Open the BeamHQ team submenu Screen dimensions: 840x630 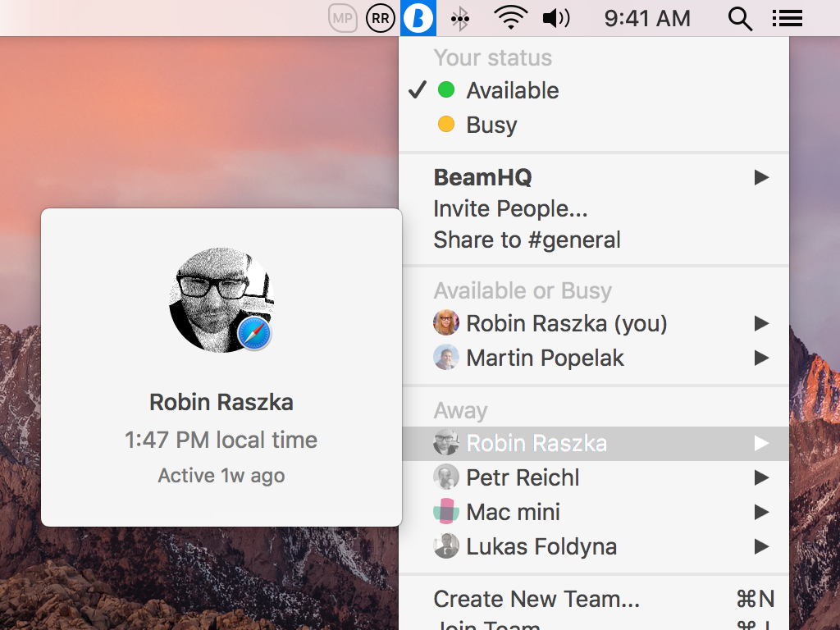[594, 177]
